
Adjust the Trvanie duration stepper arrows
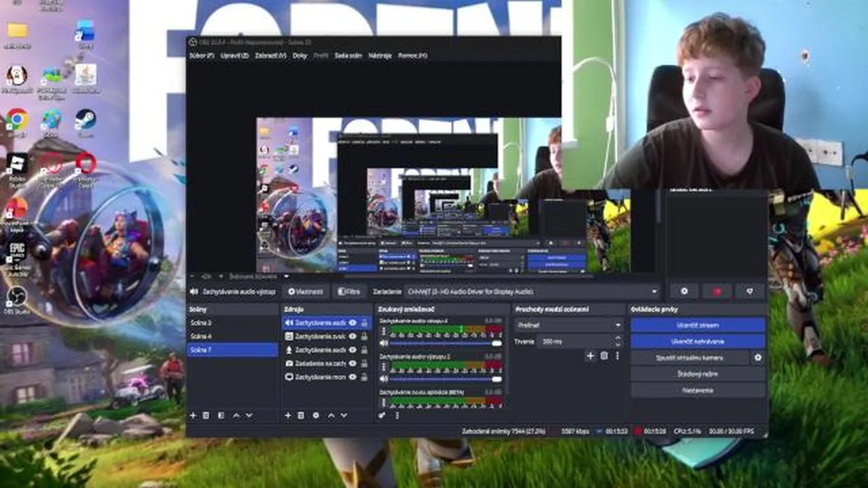tap(617, 342)
